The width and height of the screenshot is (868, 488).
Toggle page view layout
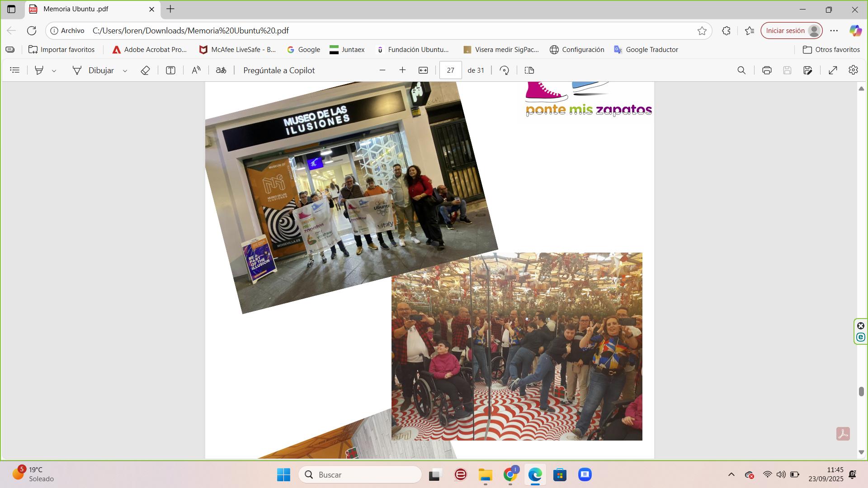tap(529, 70)
